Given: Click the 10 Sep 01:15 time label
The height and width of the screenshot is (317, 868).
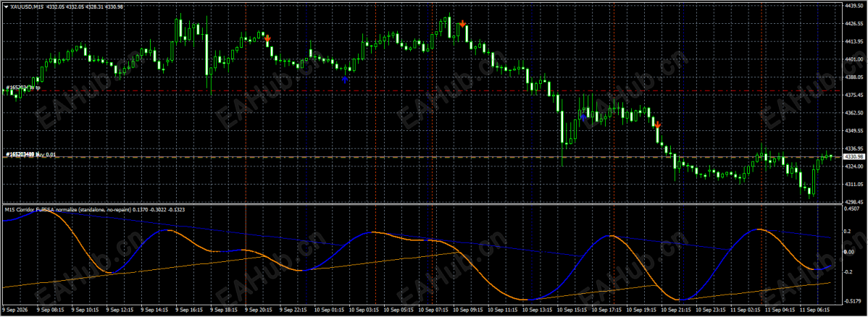Looking at the screenshot, I should pos(330,311).
